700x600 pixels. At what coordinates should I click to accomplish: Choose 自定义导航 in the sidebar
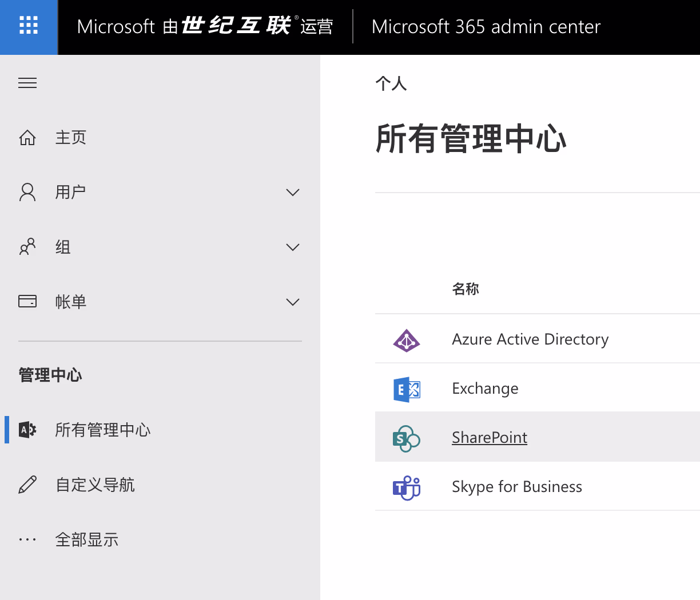[95, 485]
